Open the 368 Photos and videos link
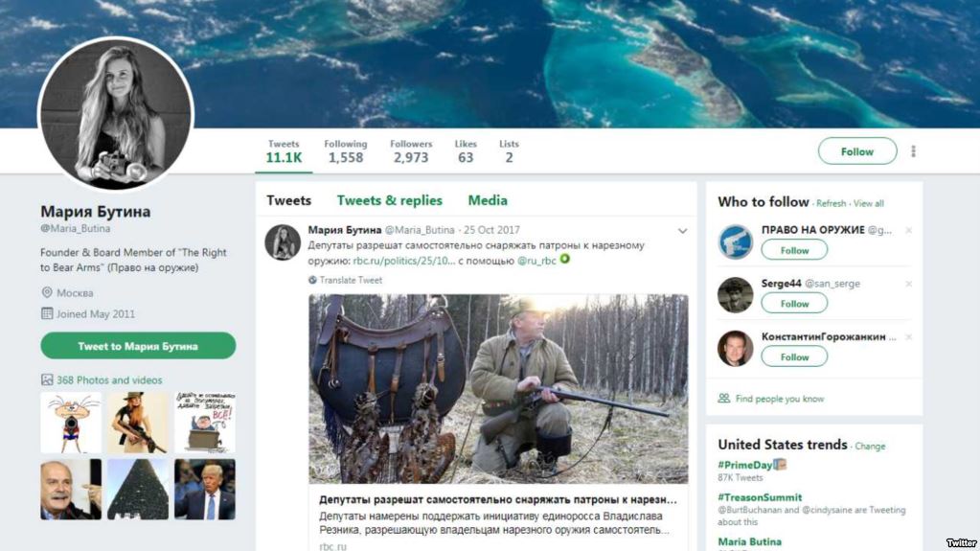 108,380
